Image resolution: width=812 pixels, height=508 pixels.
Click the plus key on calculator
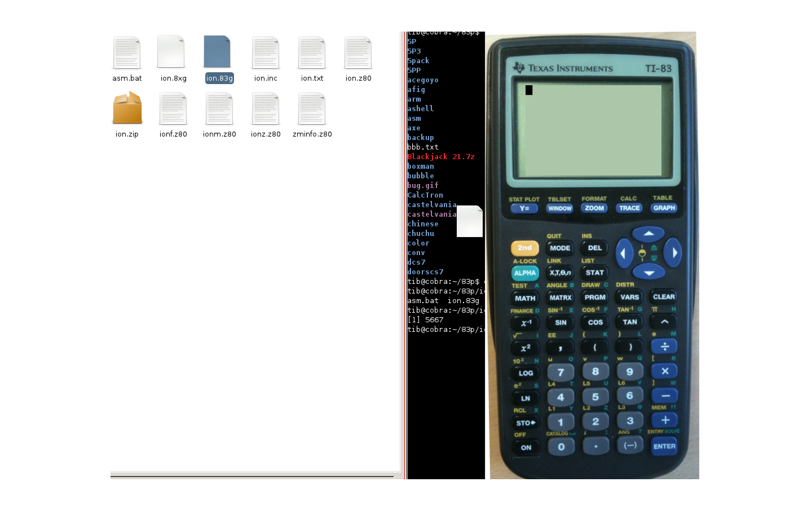coord(665,420)
